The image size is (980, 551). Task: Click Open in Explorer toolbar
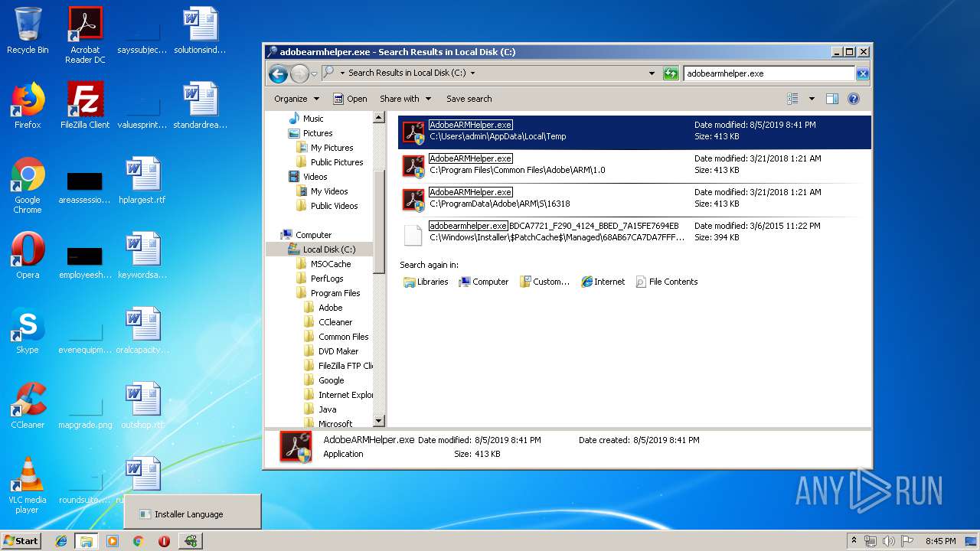(350, 99)
